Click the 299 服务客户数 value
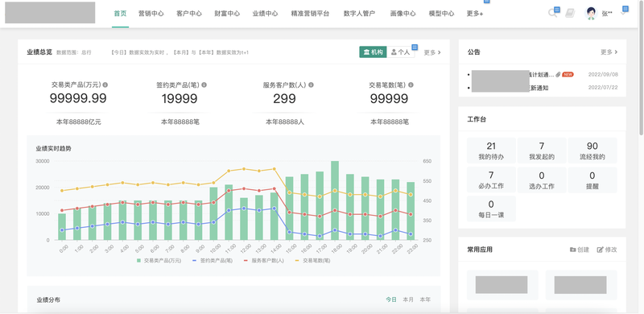 coord(284,98)
